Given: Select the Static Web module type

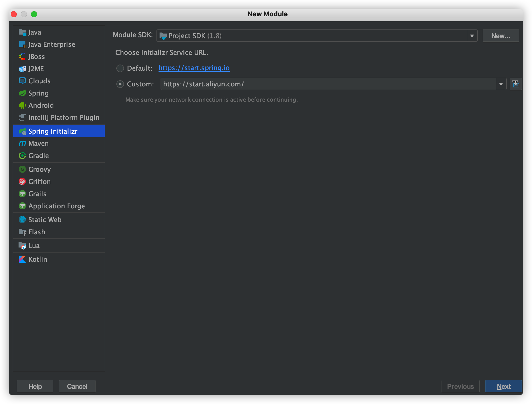Looking at the screenshot, I should point(59,220).
